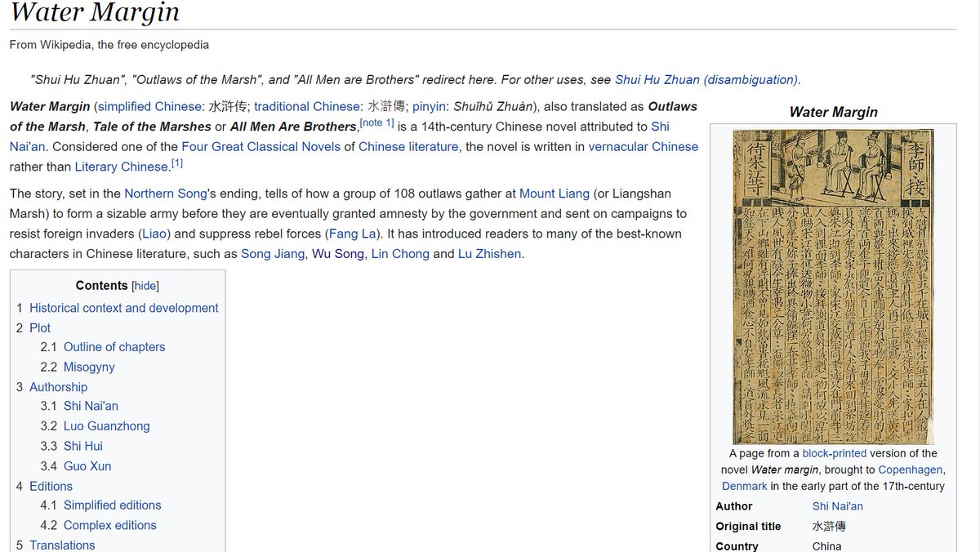Click the traditional Chinese link

[x=307, y=106]
